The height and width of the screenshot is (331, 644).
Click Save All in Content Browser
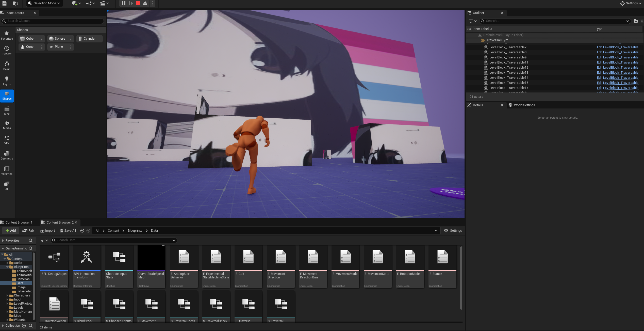tap(68, 231)
